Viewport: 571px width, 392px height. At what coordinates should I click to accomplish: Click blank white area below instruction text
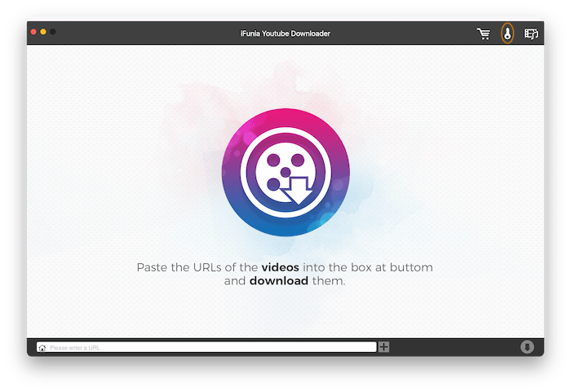(x=285, y=314)
